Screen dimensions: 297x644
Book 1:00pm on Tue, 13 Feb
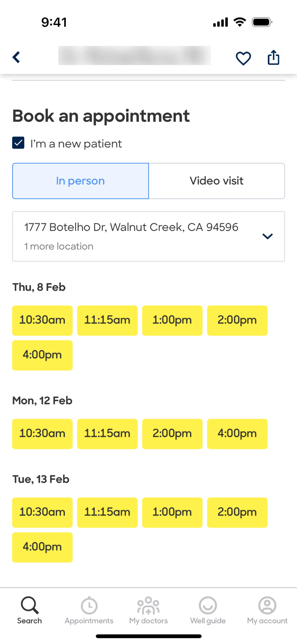pyautogui.click(x=172, y=512)
